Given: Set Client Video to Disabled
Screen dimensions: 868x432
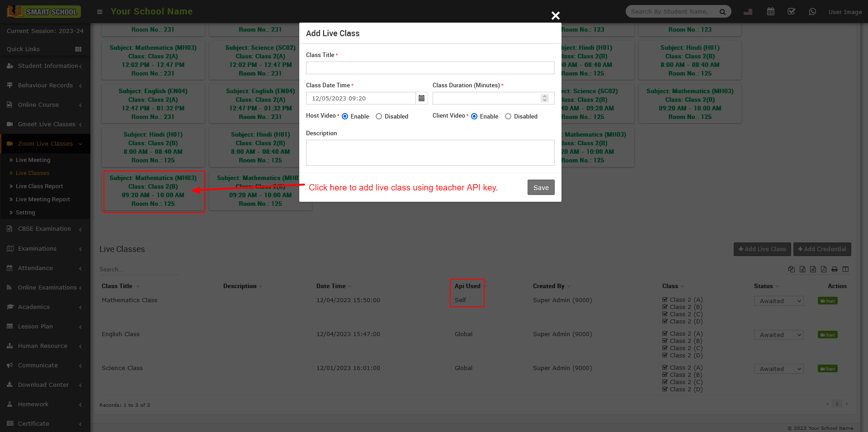Looking at the screenshot, I should [x=508, y=116].
